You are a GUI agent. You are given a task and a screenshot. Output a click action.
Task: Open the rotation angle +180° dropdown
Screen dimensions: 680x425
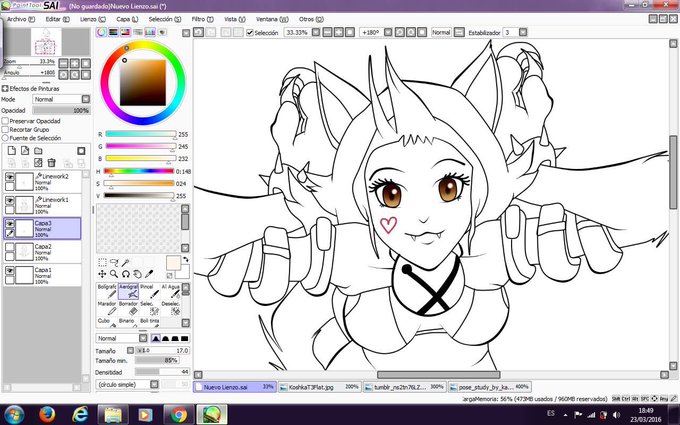(388, 32)
